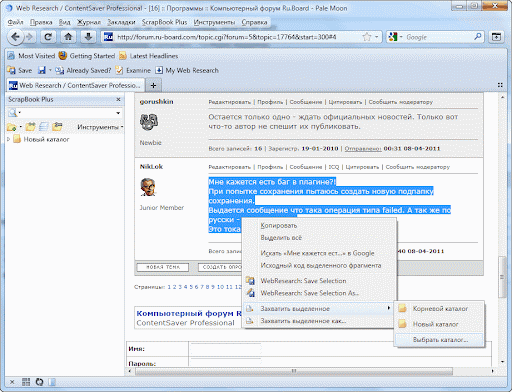Click НОВАЯ ТЕМА button

[163, 267]
